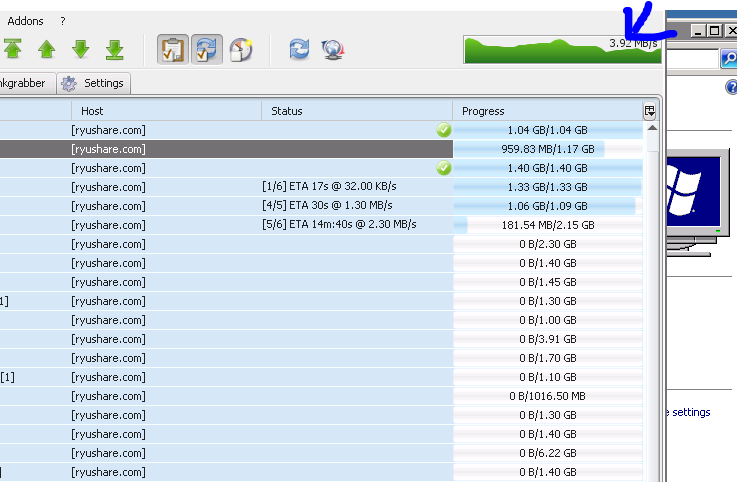Click the move-to-bottom green arrow icon

coord(115,50)
